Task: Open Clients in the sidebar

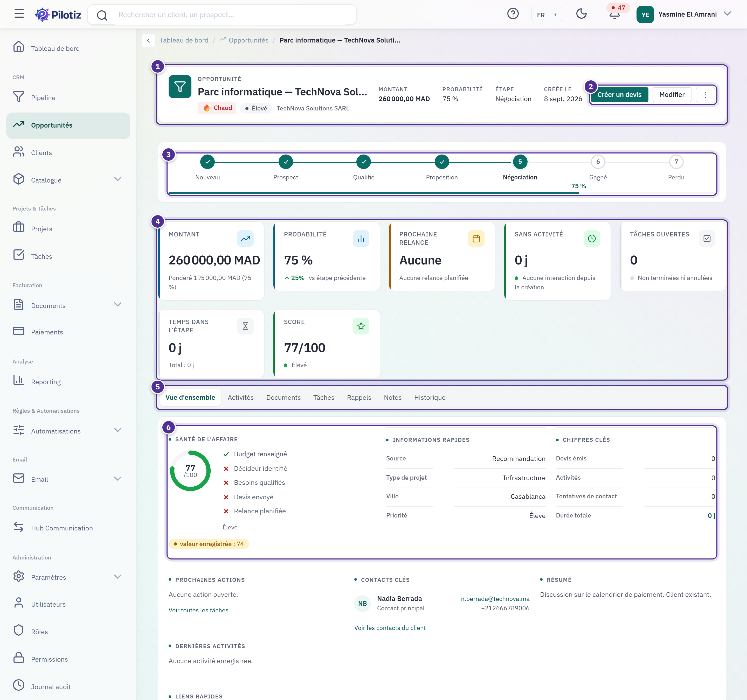Action: [x=68, y=152]
